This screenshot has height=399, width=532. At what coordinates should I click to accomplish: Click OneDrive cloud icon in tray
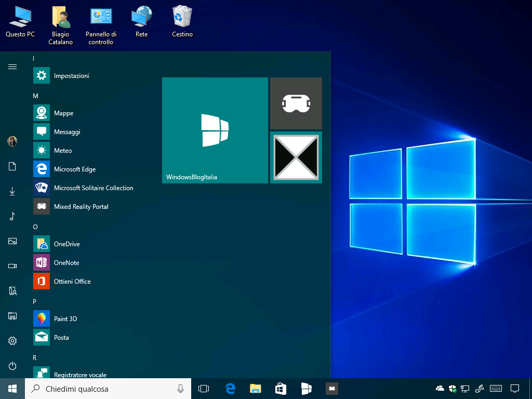(x=440, y=389)
